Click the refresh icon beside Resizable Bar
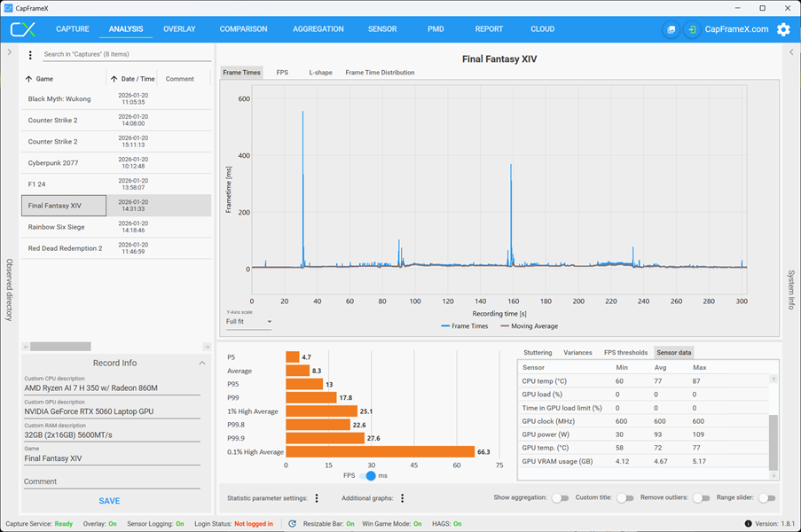This screenshot has width=801, height=532. point(292,524)
